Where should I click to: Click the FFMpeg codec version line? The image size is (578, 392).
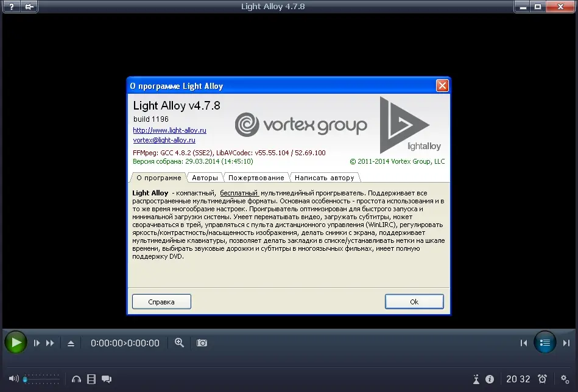[229, 153]
